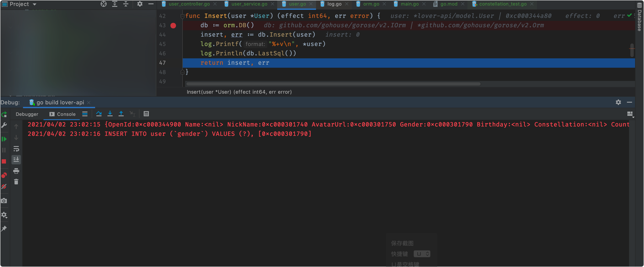Switch to user_service.go tab
Image resolution: width=644 pixels, height=267 pixels.
(x=249, y=4)
